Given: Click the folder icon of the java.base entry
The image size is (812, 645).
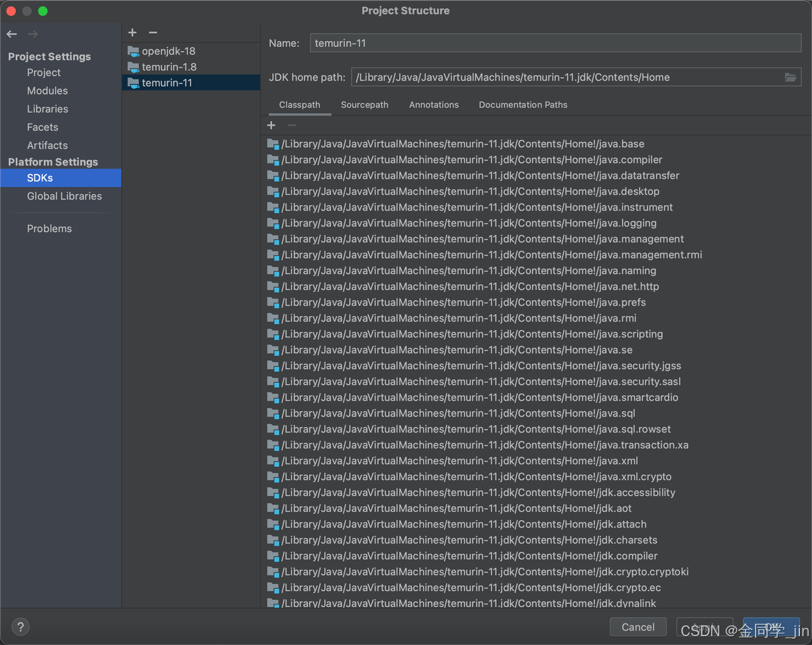Looking at the screenshot, I should click(x=273, y=144).
